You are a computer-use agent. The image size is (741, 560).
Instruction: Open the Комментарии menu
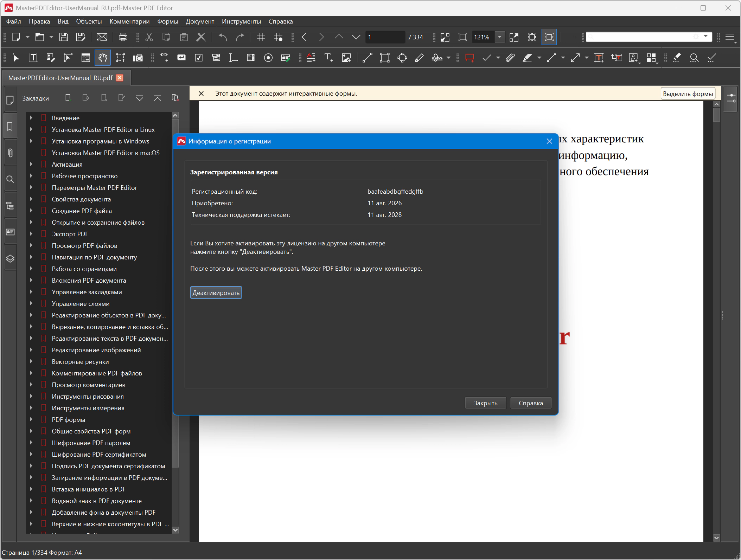tap(129, 21)
